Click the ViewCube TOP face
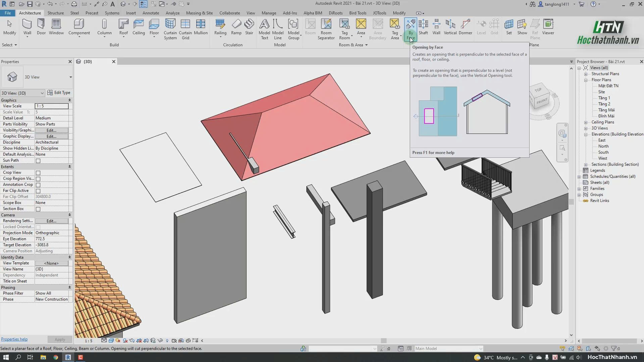 538,90
